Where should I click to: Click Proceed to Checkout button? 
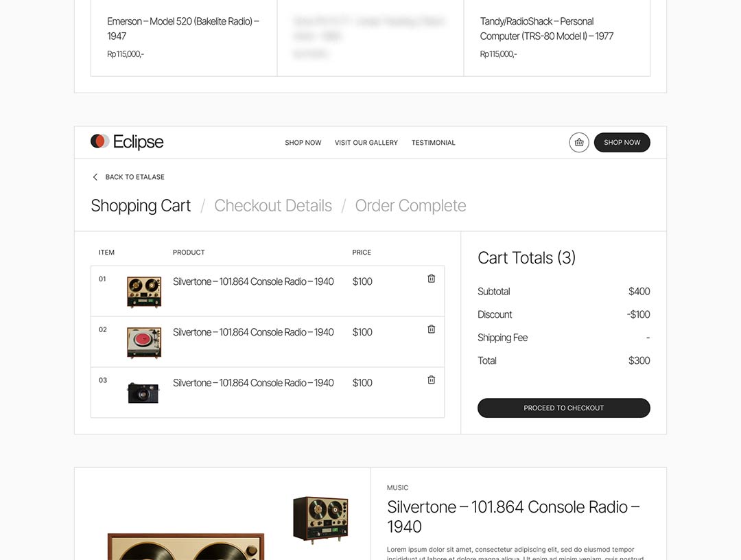[x=563, y=408]
